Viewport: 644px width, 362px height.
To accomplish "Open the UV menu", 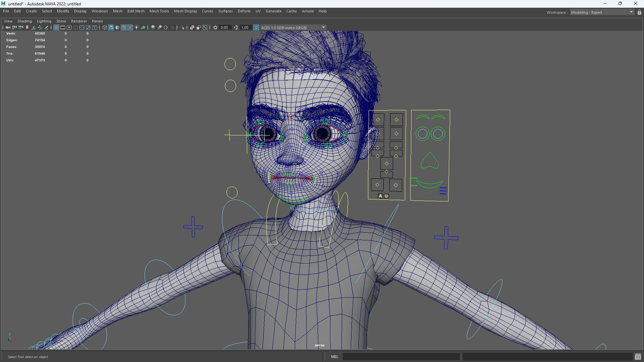I will pos(258,11).
